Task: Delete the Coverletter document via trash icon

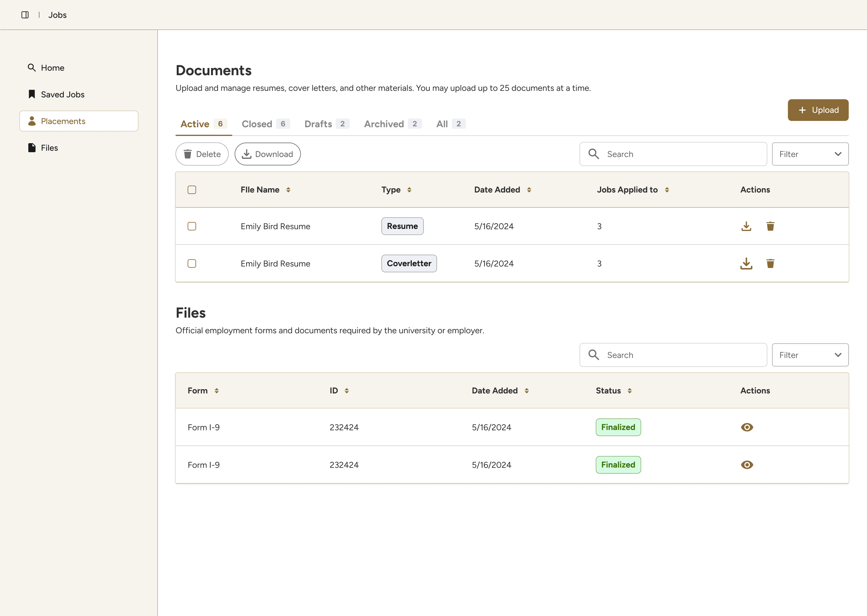Action: click(x=770, y=263)
